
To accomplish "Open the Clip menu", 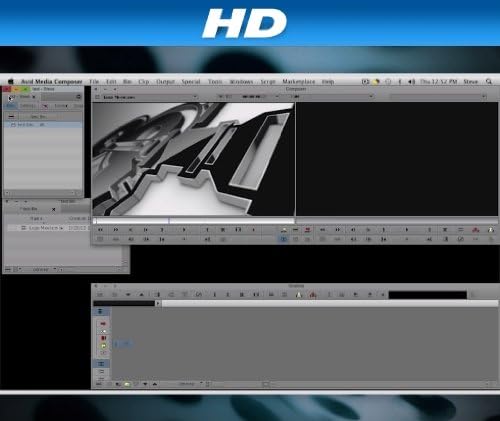I will point(143,81).
